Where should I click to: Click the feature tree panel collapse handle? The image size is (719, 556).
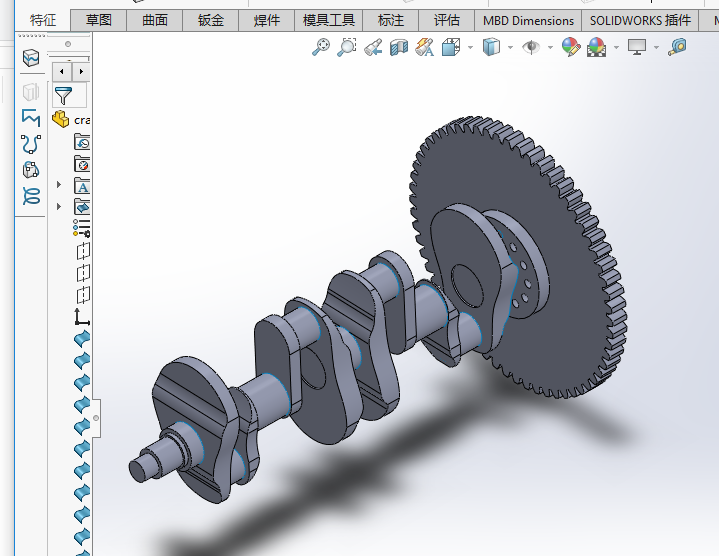pos(96,418)
